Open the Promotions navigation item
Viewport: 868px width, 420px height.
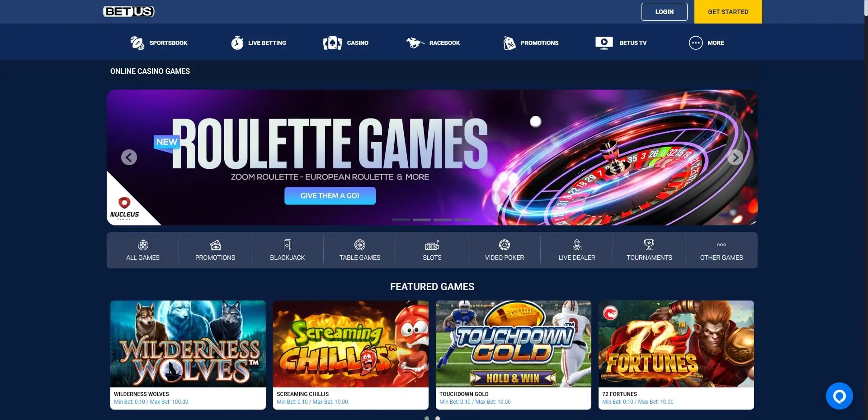[531, 43]
